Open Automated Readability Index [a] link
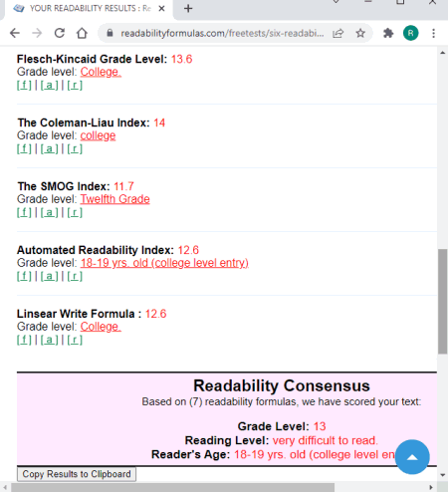448x492 pixels. (x=49, y=277)
